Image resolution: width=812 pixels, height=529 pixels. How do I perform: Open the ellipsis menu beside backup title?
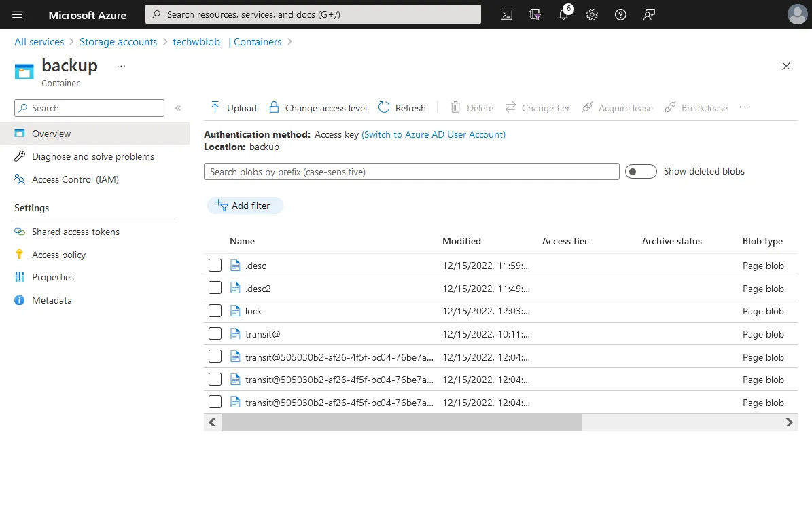click(121, 66)
